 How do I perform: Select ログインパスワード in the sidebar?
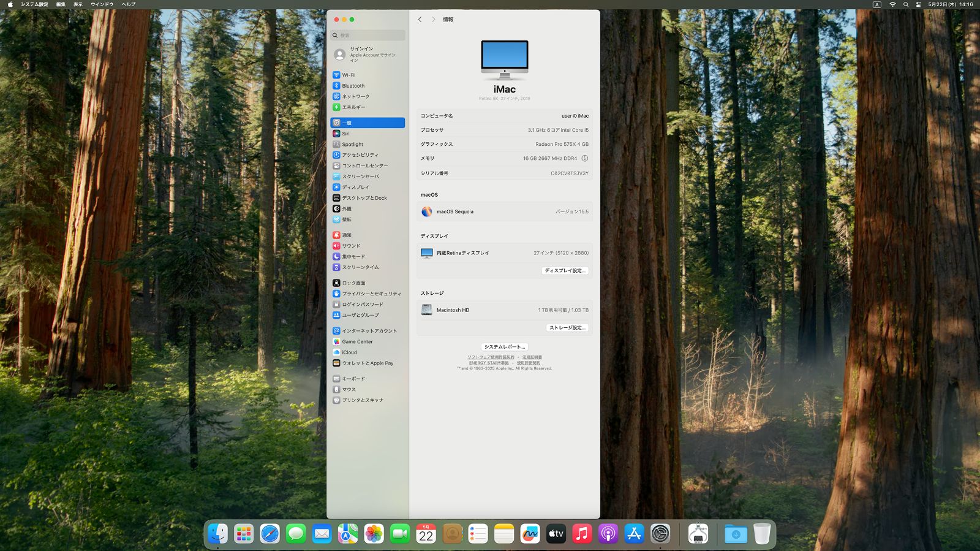pos(367,304)
